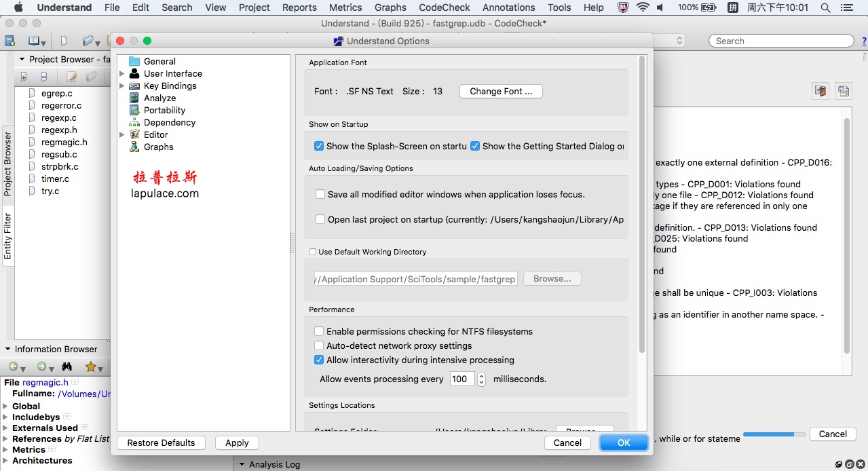Click the CodeCheck progress bar
Viewport: 868px width, 471px height.
[x=774, y=434]
